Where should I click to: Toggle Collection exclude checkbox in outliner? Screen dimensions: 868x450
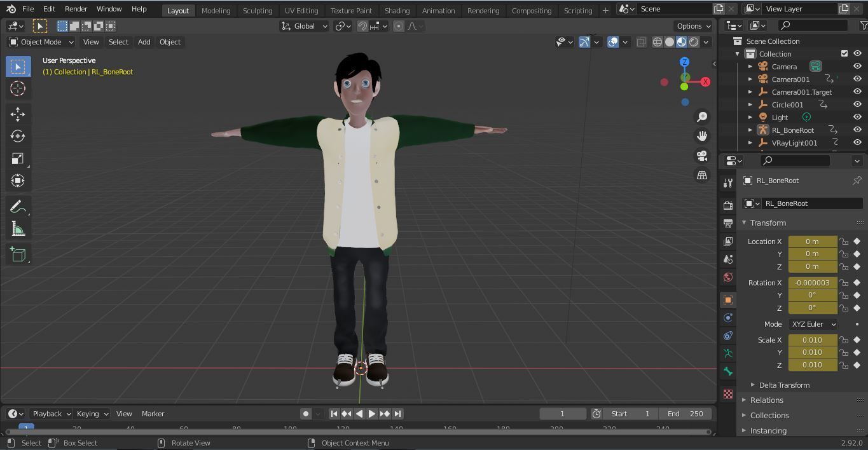point(844,53)
